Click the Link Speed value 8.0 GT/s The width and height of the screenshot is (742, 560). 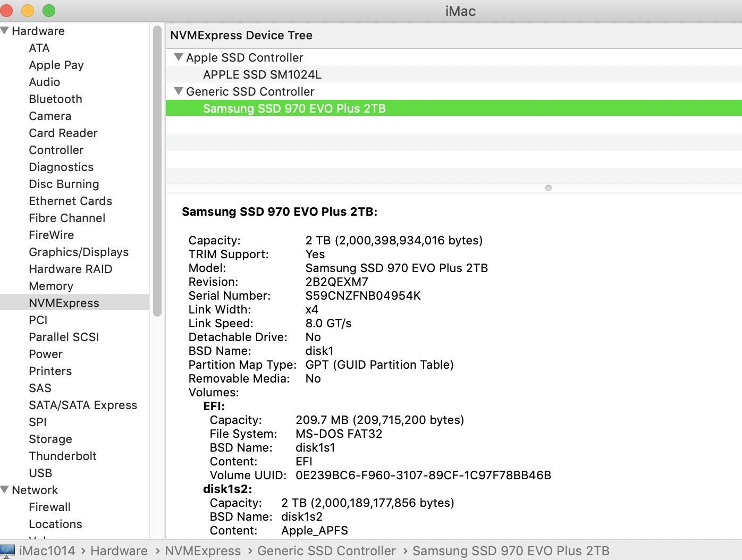[328, 323]
